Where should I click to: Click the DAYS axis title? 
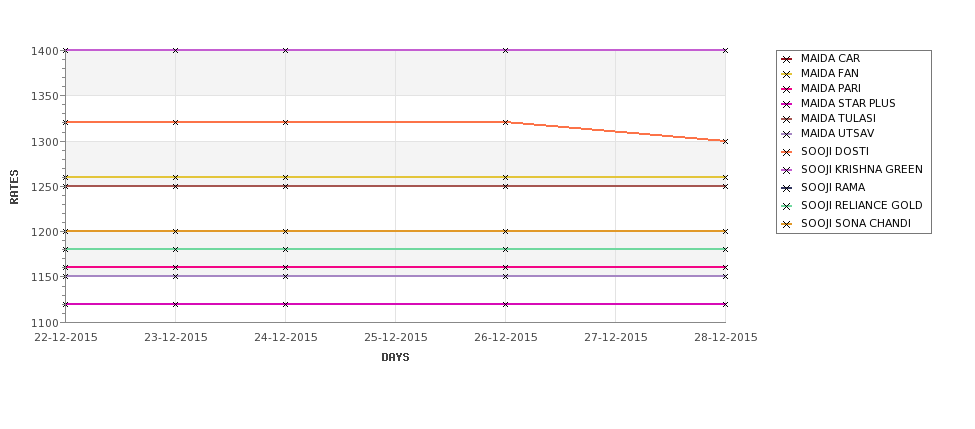(395, 358)
